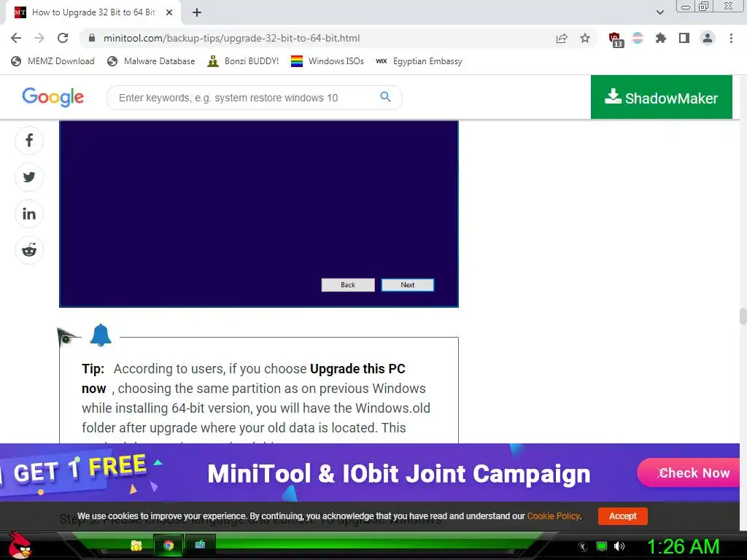Accept the cookies notice

623,516
